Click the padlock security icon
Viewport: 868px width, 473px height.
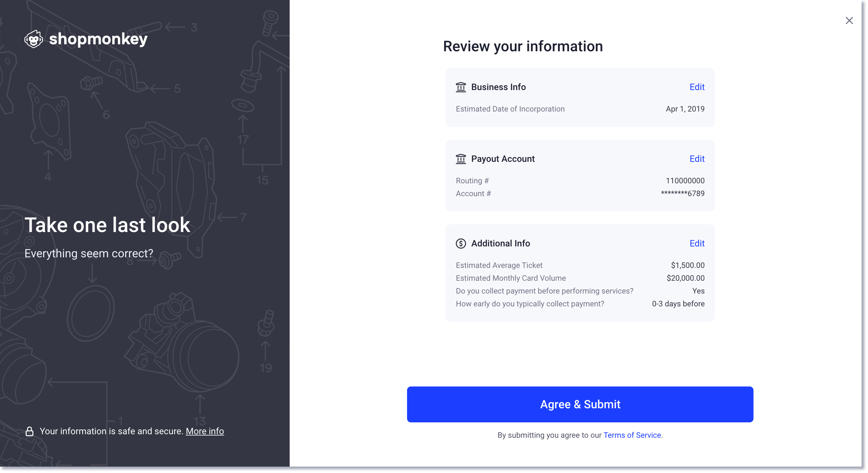pyautogui.click(x=30, y=431)
